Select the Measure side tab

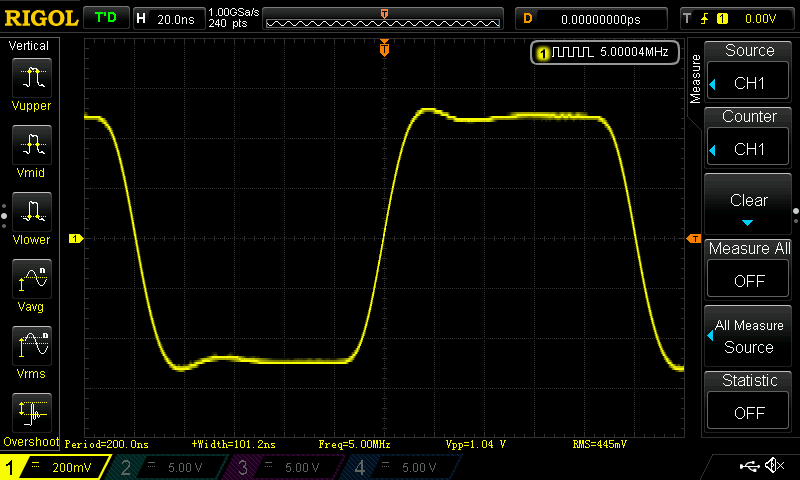pos(695,79)
